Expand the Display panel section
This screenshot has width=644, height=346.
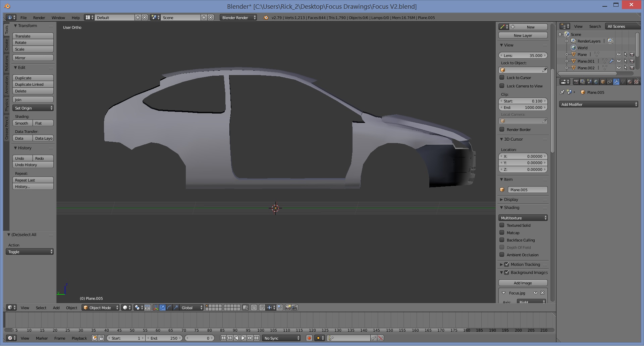point(511,200)
